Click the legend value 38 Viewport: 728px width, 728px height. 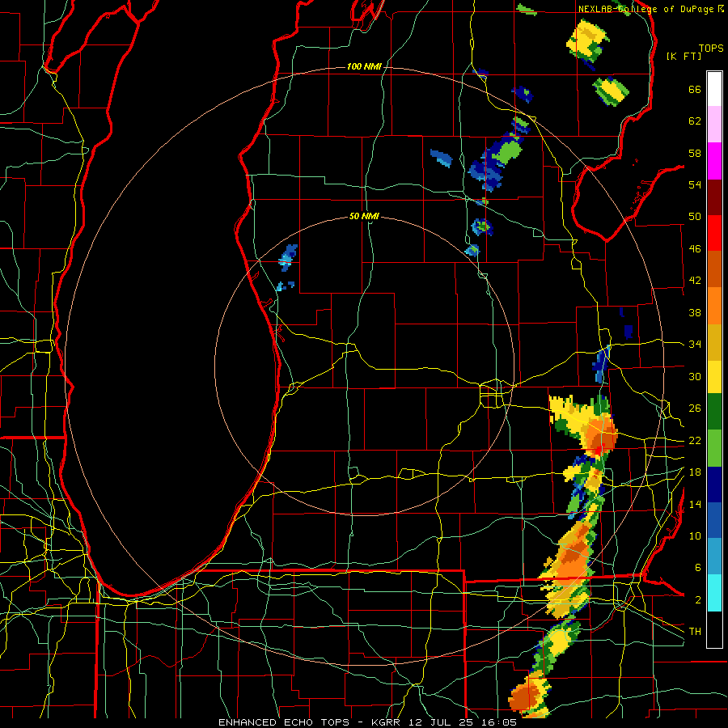[695, 312]
